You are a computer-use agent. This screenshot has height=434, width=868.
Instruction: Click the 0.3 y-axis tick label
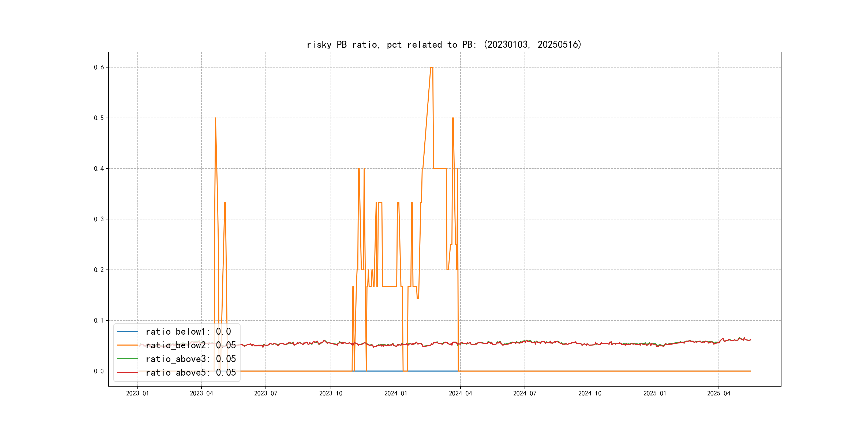pyautogui.click(x=99, y=219)
